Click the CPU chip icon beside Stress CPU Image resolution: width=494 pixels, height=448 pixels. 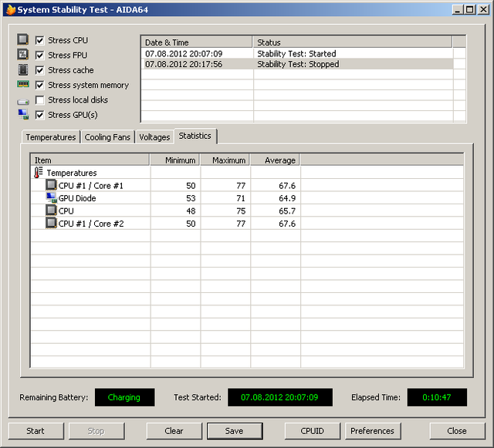point(23,40)
